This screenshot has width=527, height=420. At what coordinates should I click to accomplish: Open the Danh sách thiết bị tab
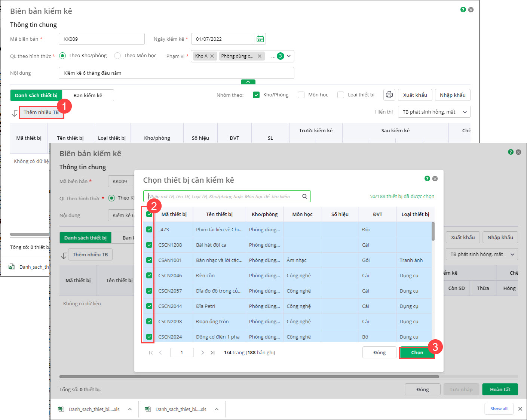36,95
